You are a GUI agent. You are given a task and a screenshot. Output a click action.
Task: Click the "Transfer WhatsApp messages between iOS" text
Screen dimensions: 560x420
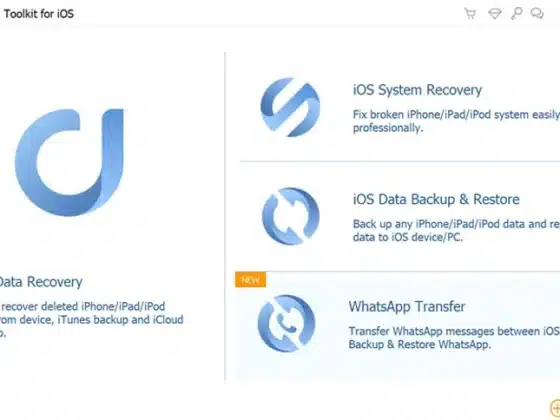[x=454, y=331]
